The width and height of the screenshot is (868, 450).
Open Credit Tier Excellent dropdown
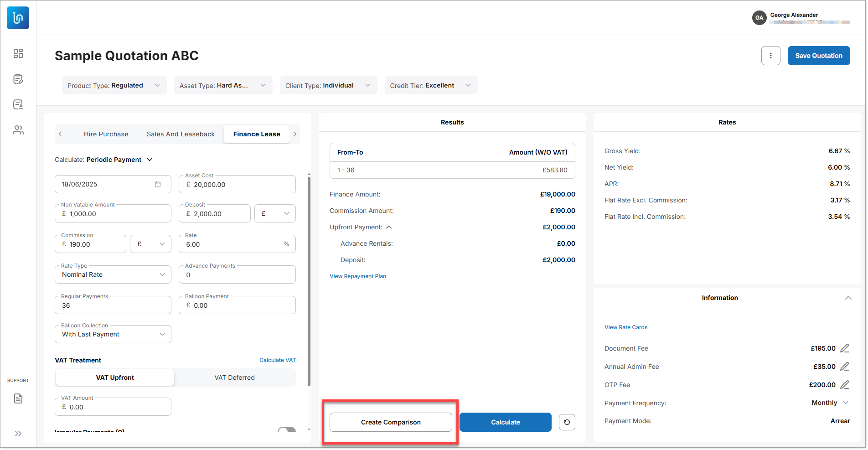(x=431, y=85)
